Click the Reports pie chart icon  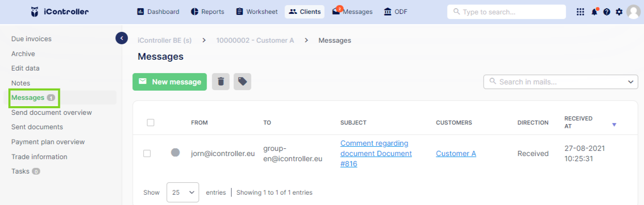[x=195, y=11]
